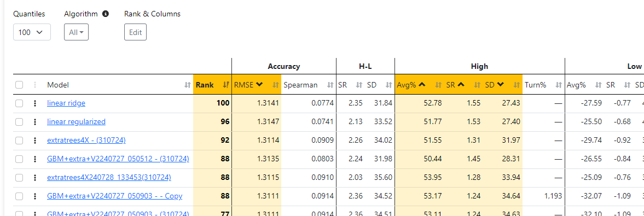
Task: Check the GBM+extra+V2240727_050903 - - Copy checkbox
Action: click(19, 196)
